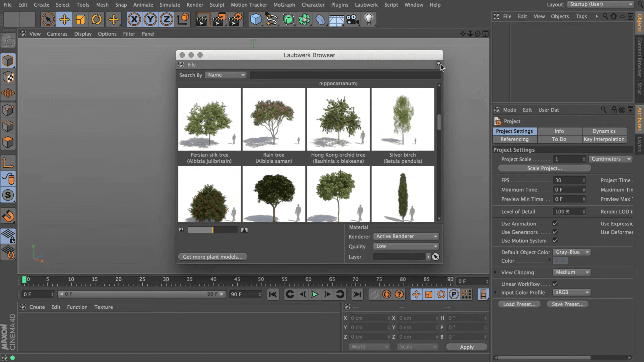
Task: Click the Cube primitive icon
Action: tap(256, 19)
